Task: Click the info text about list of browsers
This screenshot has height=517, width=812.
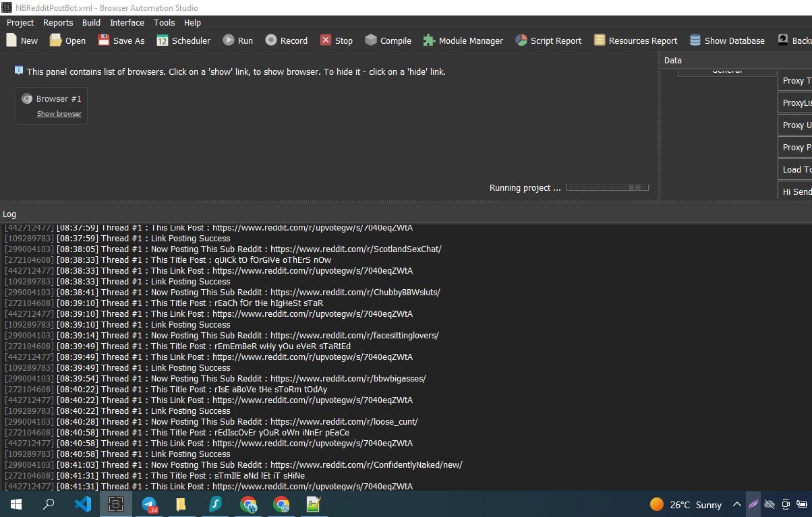Action: coord(236,71)
